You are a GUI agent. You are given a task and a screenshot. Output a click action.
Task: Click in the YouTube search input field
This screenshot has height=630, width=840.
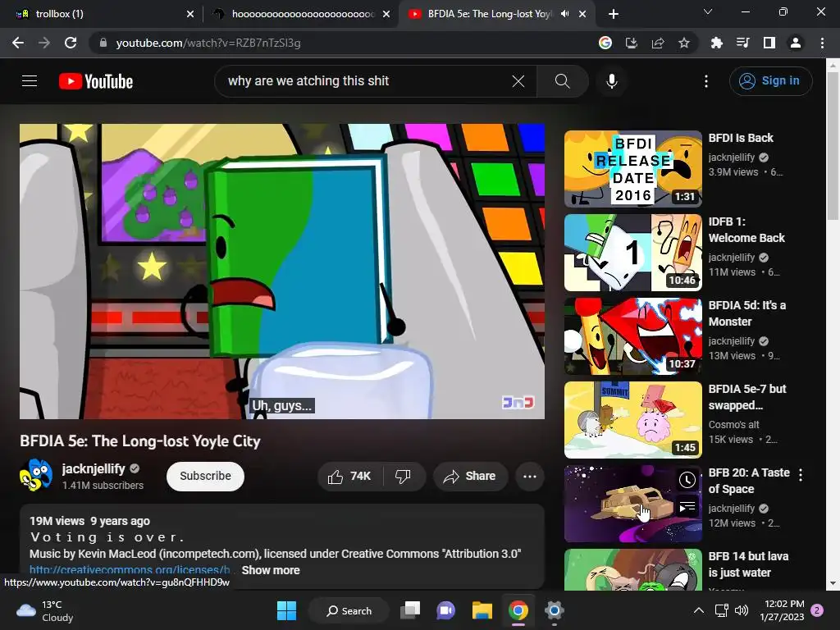tap(364, 81)
